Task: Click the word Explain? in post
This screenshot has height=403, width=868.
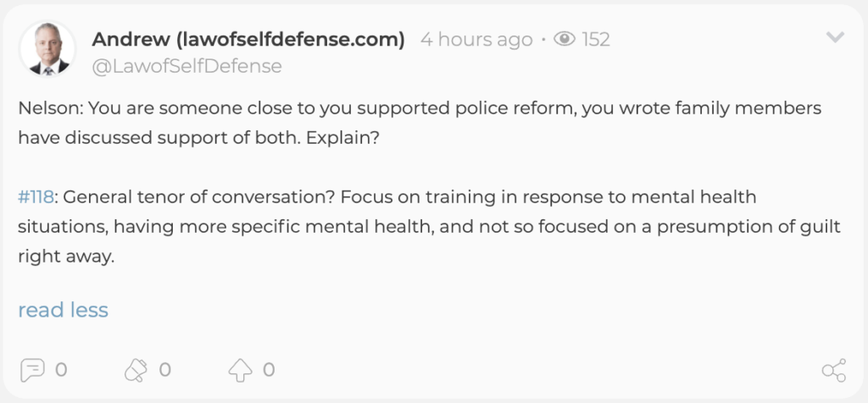Action: (x=342, y=138)
